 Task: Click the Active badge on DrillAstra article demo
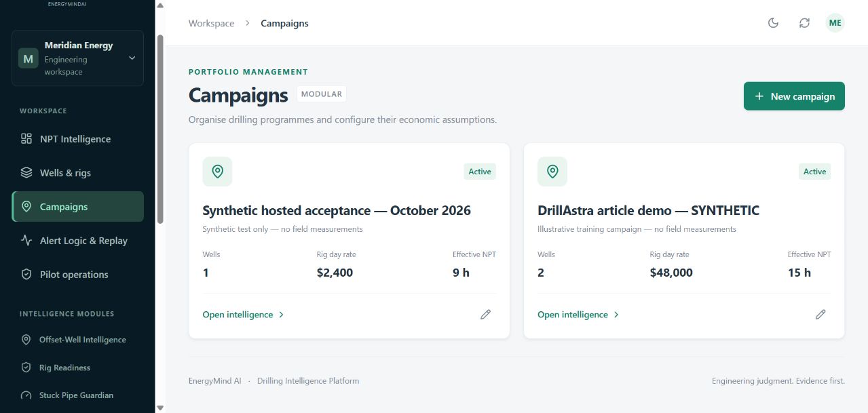[814, 172]
